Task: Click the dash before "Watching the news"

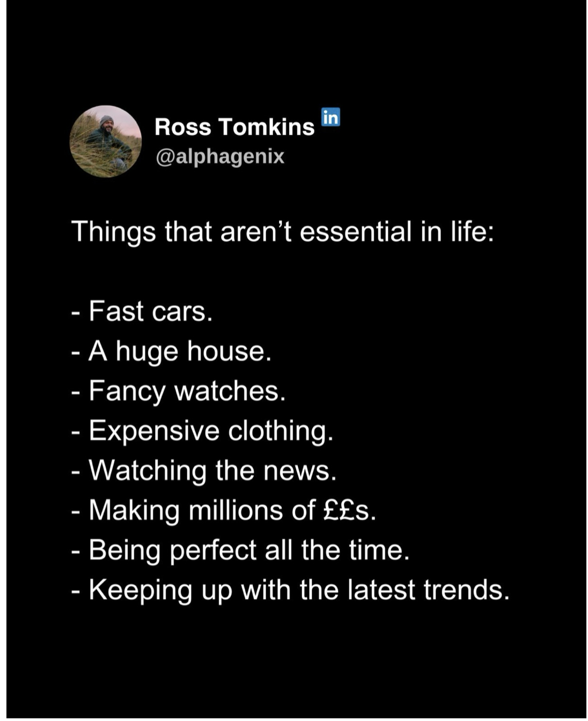Action: tap(76, 472)
